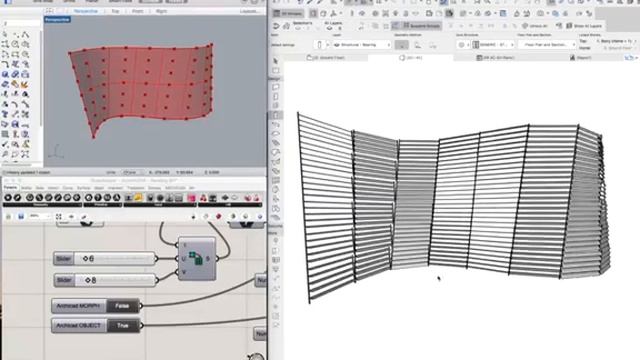Switch to the Report tab in Archicad
The height and width of the screenshot is (360, 640).
click(580, 58)
